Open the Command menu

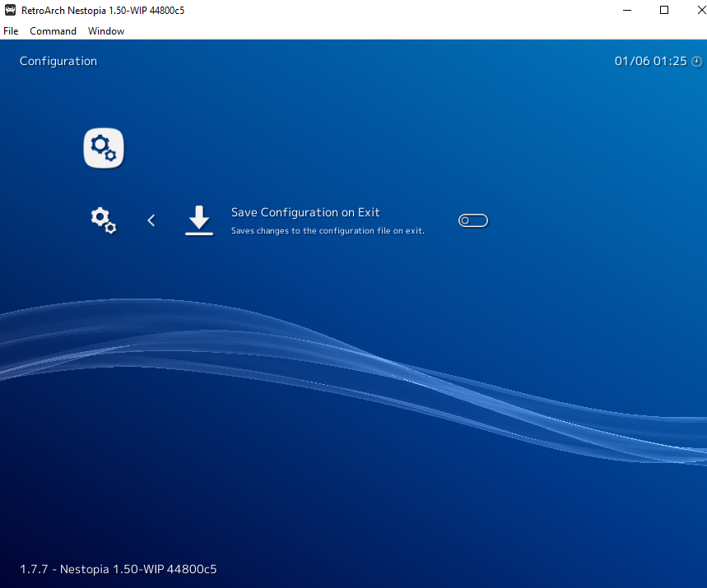click(x=53, y=31)
